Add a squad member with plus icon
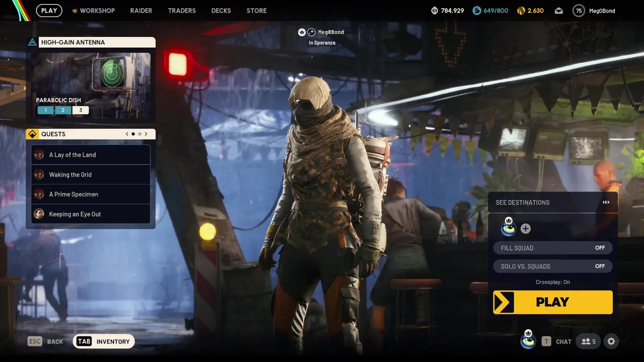 pos(525,229)
